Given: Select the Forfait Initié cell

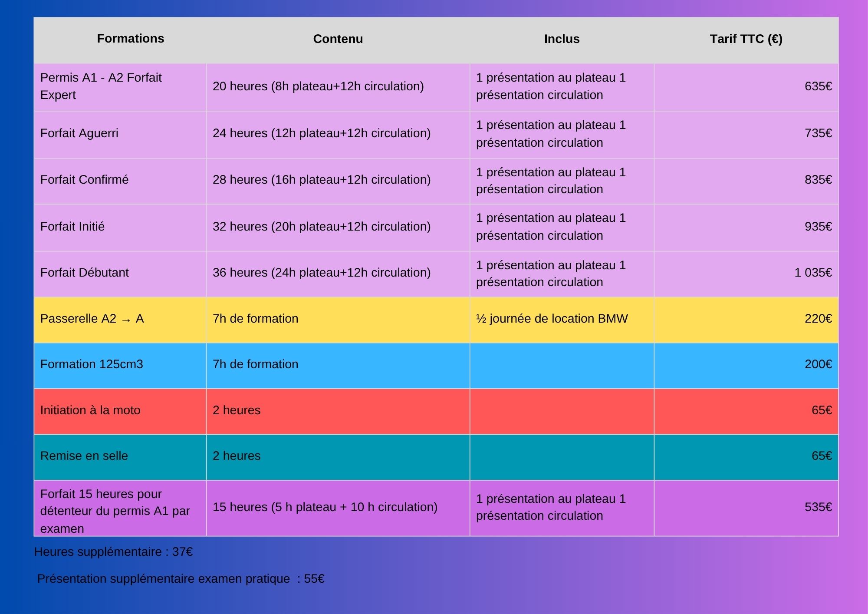Looking at the screenshot, I should [x=72, y=227].
